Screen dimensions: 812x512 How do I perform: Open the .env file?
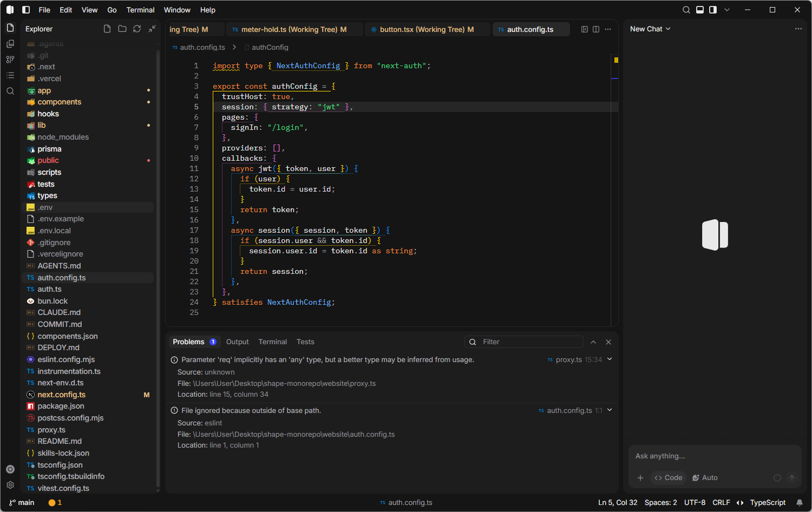[x=89, y=207]
